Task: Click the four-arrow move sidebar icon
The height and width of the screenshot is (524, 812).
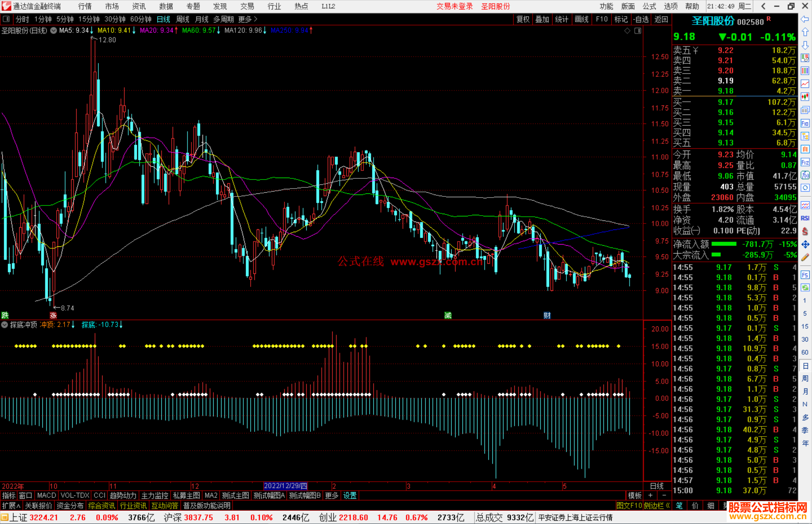Action: coord(805,245)
